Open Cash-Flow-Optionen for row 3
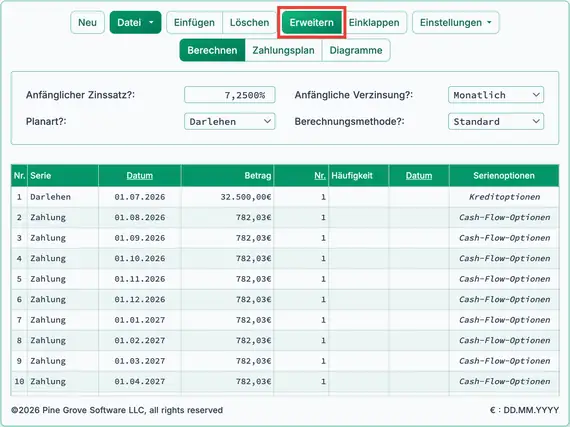 tap(504, 238)
